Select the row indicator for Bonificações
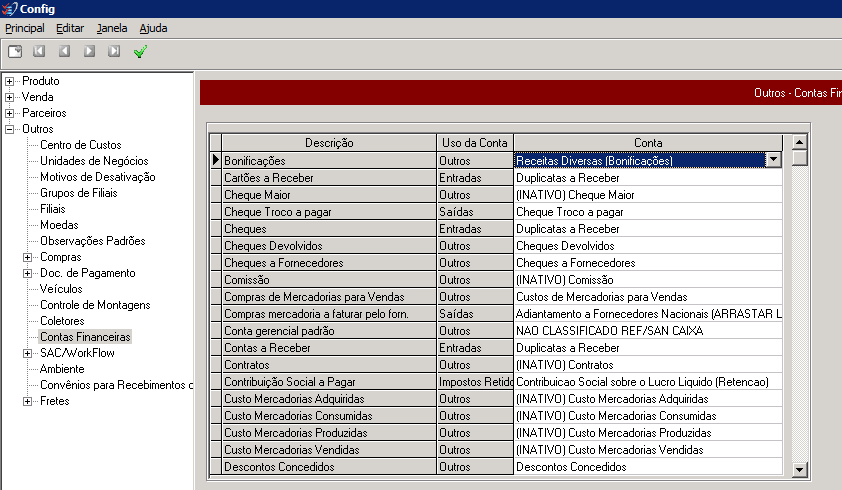 pyautogui.click(x=215, y=160)
